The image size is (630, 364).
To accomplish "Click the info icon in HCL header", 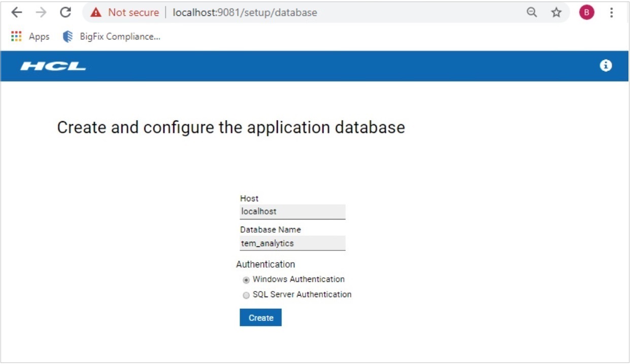I will click(606, 65).
